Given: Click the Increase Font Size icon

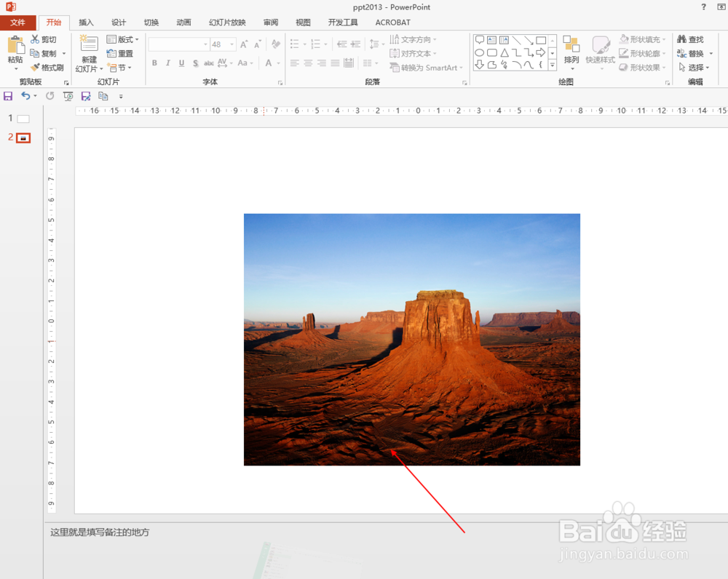Looking at the screenshot, I should tap(244, 44).
